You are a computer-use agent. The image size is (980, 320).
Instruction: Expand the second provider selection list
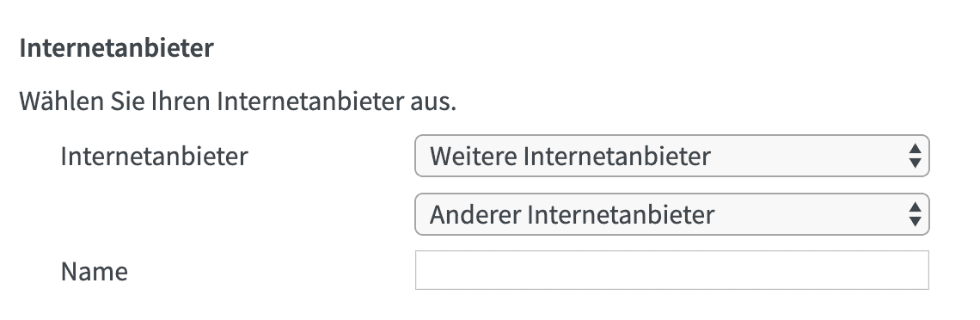(672, 214)
